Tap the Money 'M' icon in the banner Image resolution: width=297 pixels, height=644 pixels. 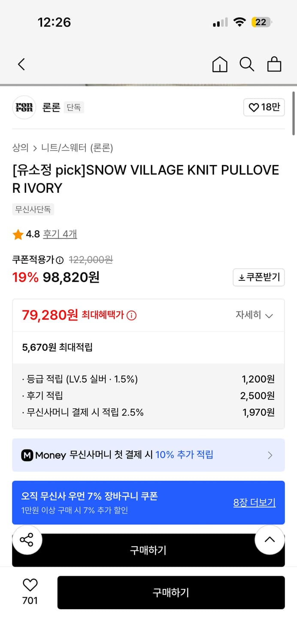[x=27, y=455]
